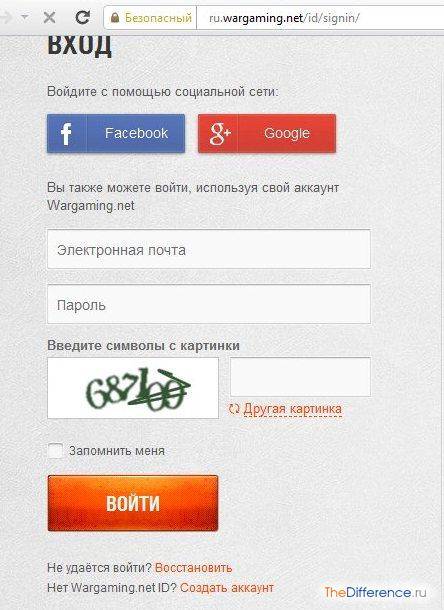Click the refresh captcha circular icon
Viewport: 444px width, 610px height.
[x=234, y=409]
